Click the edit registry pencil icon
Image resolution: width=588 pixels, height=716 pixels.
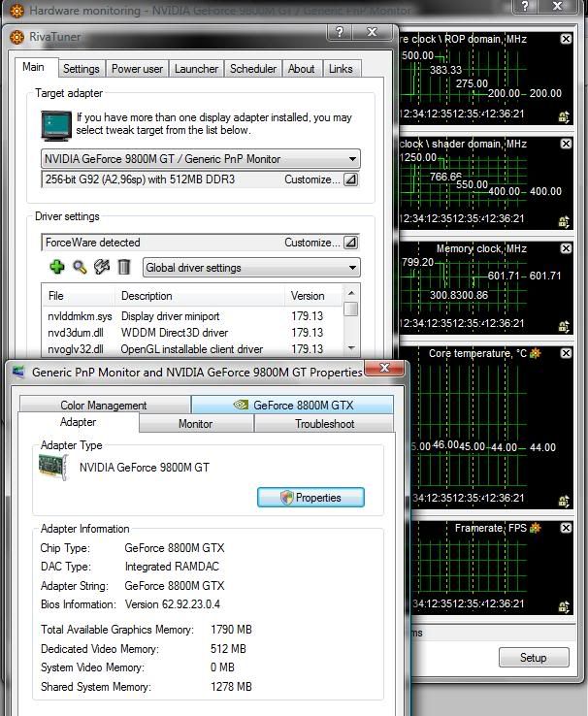(102, 267)
